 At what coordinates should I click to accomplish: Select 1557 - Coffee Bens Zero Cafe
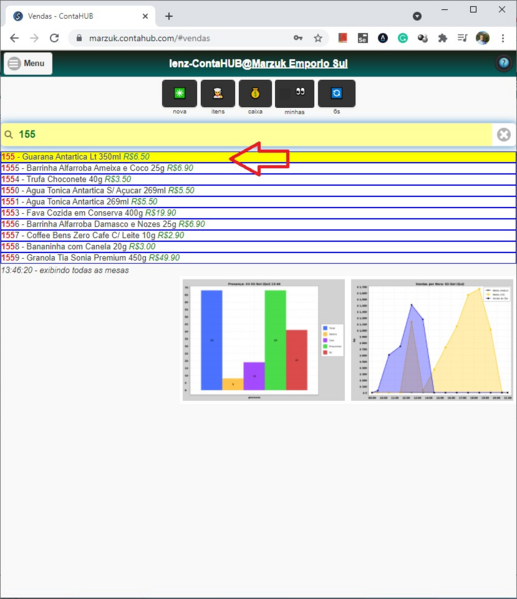point(258,235)
